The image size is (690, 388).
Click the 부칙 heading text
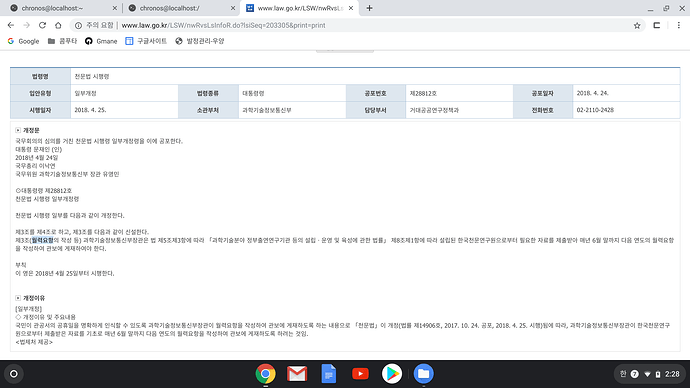(x=21, y=265)
